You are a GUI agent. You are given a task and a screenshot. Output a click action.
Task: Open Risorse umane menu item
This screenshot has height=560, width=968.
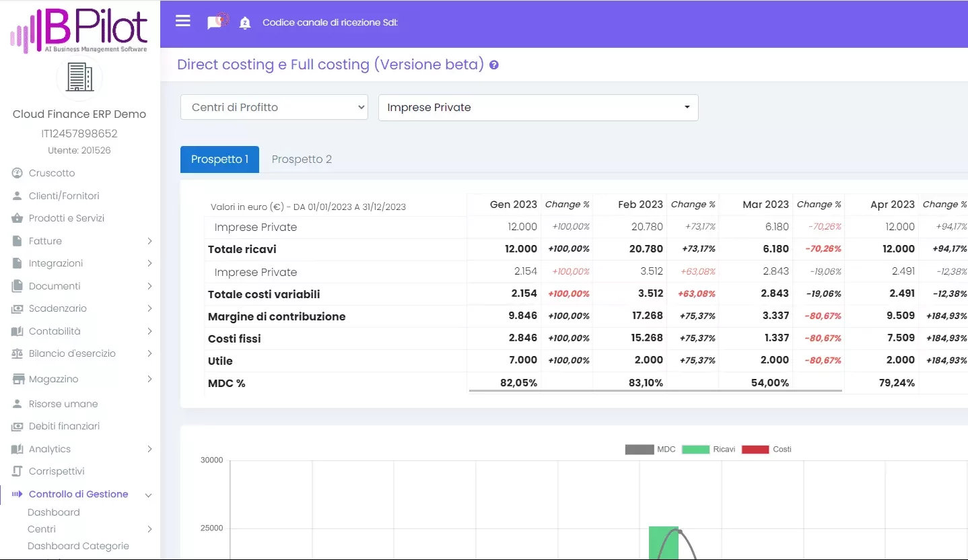63,404
